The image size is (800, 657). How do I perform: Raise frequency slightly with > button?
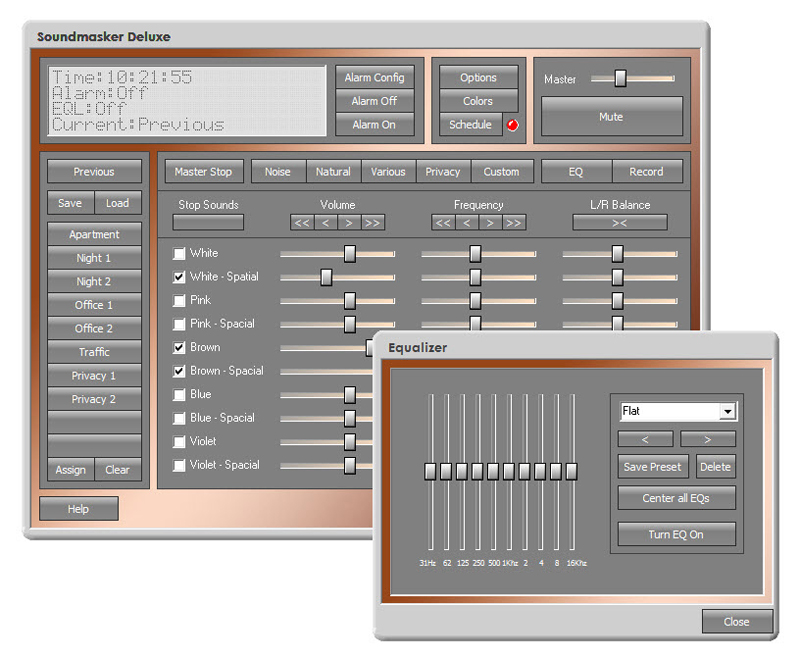pos(490,223)
